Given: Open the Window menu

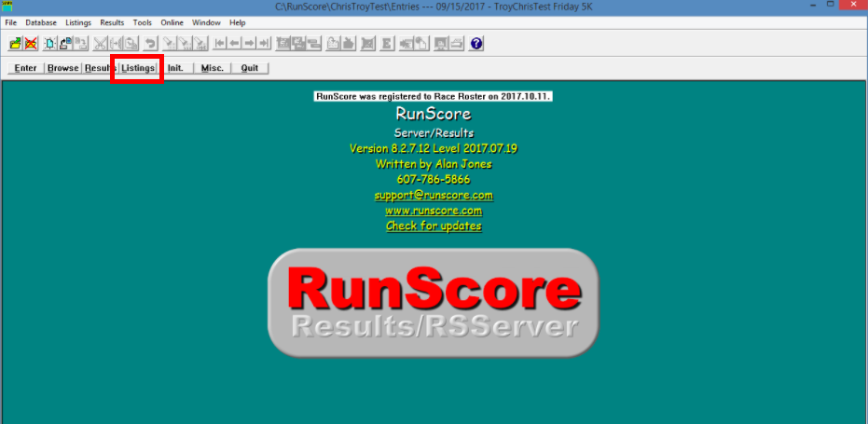Looking at the screenshot, I should [x=206, y=21].
